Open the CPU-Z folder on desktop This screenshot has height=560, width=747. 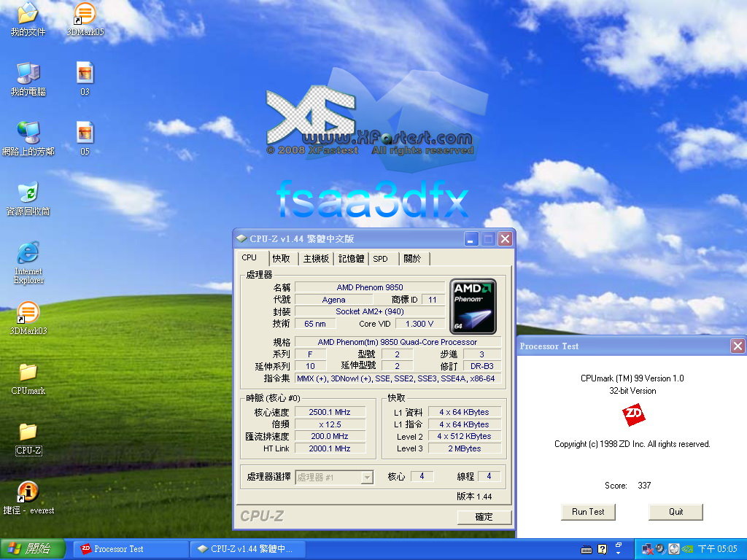coord(28,433)
